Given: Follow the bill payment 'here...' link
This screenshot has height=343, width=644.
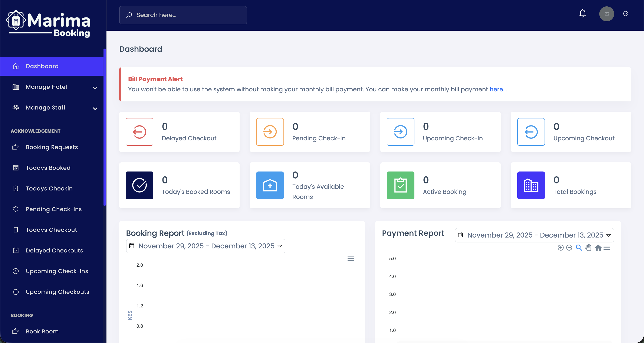Looking at the screenshot, I should tap(498, 89).
